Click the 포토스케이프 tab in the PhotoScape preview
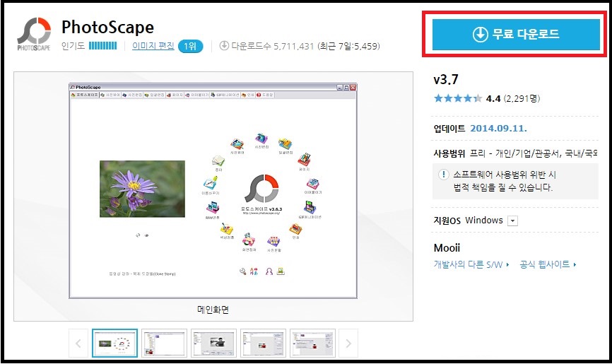This screenshot has height=364, width=612. 85,95
